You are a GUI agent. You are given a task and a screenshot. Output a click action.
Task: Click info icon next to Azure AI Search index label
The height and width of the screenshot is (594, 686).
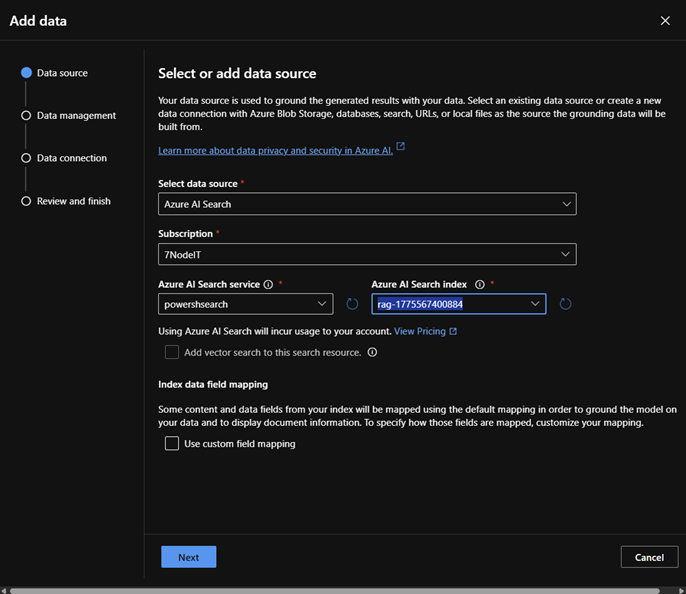pyautogui.click(x=480, y=285)
